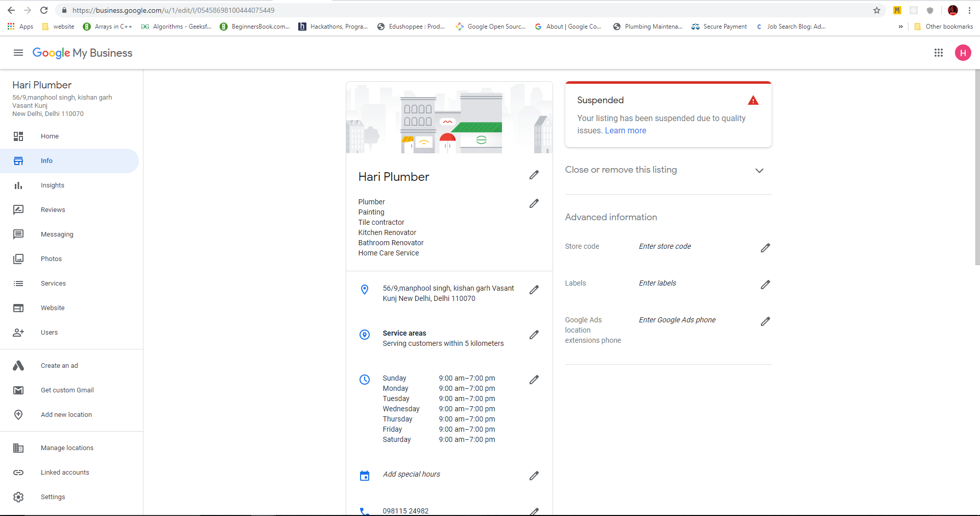
Task: Open Info section in sidebar
Action: pos(69,161)
